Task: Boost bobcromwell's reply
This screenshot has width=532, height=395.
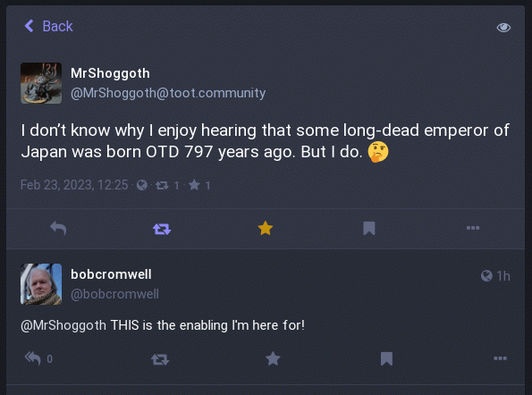Action: tap(160, 359)
